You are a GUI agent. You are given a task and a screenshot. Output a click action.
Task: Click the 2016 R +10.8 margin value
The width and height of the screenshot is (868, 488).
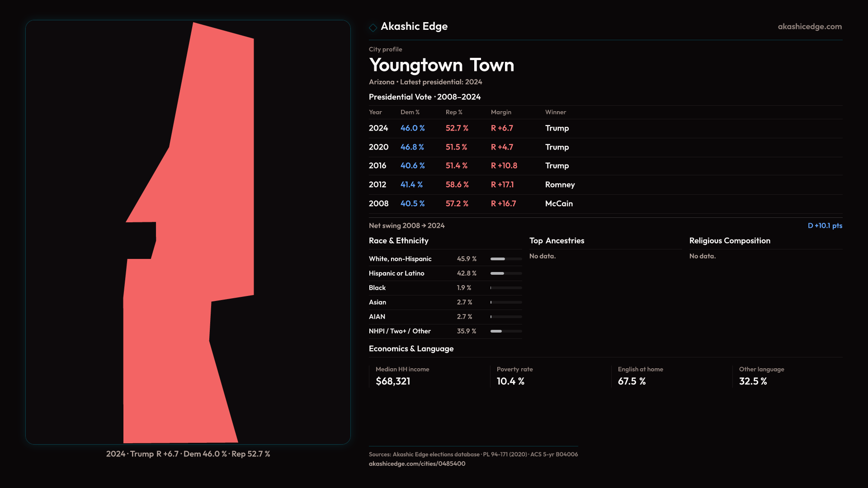(504, 166)
